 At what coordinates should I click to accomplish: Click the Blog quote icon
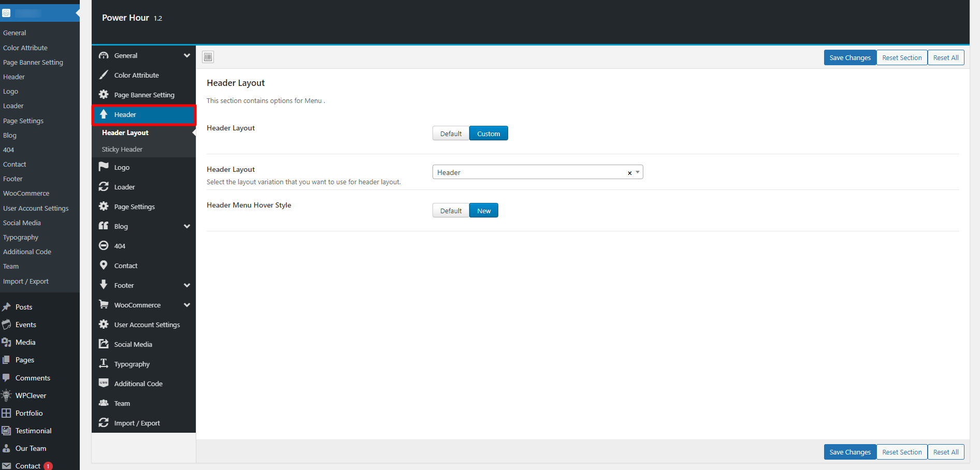coord(104,226)
